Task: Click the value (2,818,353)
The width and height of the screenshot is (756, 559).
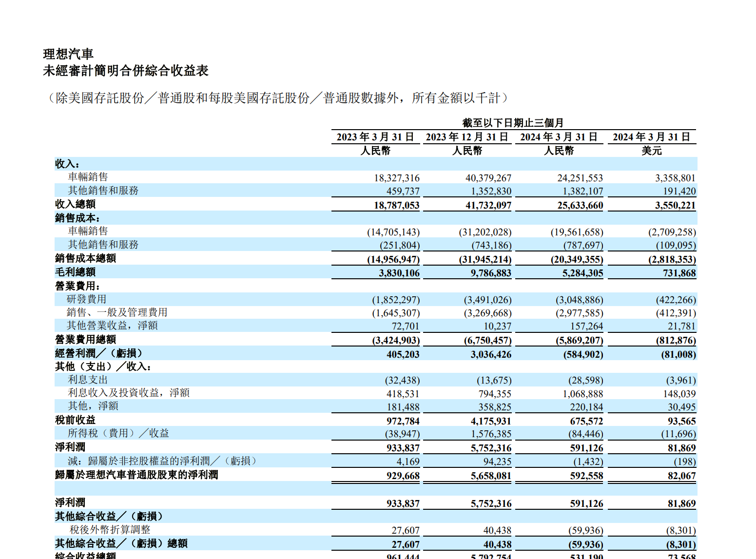Action: click(x=672, y=259)
